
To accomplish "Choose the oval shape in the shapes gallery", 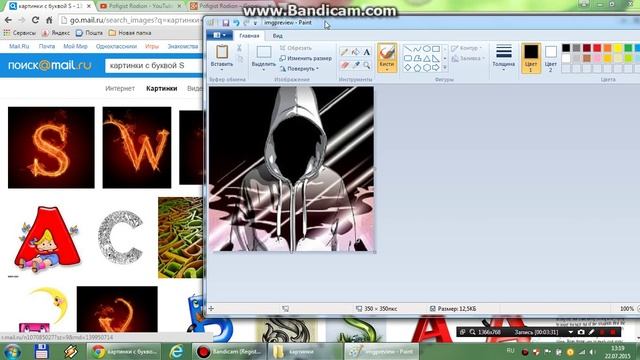I will (x=427, y=49).
